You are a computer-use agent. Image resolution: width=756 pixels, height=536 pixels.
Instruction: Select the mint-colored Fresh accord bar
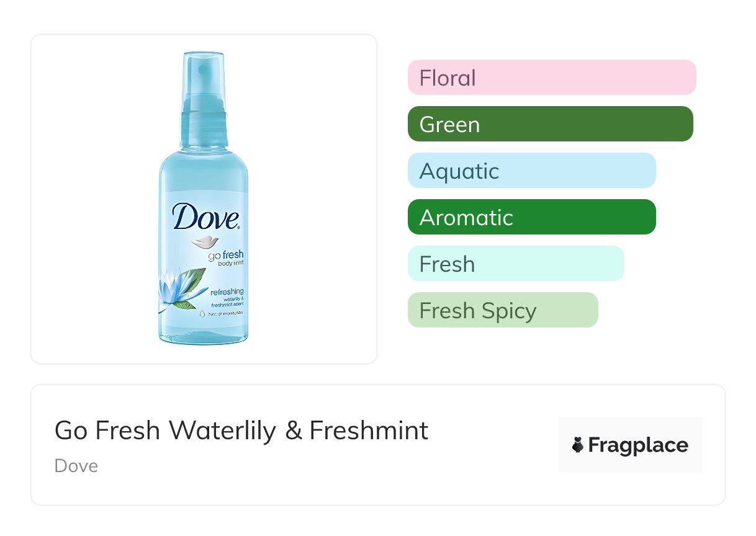pos(515,264)
